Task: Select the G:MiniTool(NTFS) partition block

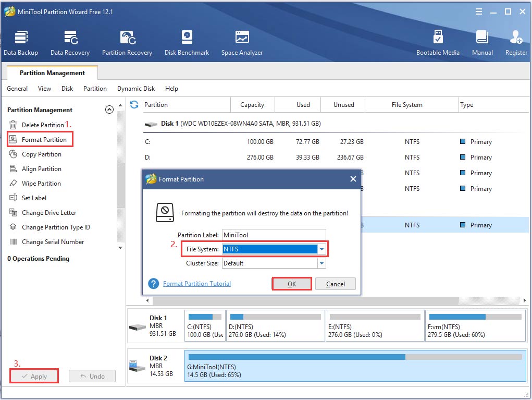Action: click(x=355, y=366)
